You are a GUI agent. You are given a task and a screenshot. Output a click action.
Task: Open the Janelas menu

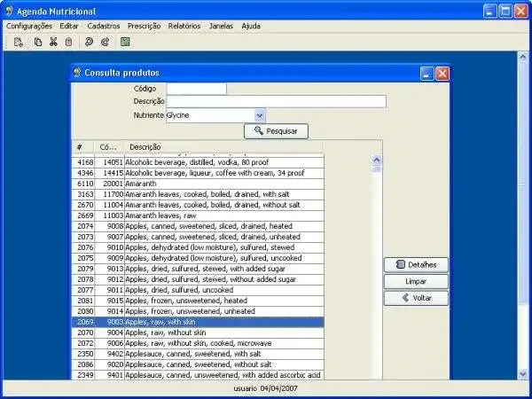click(x=221, y=26)
